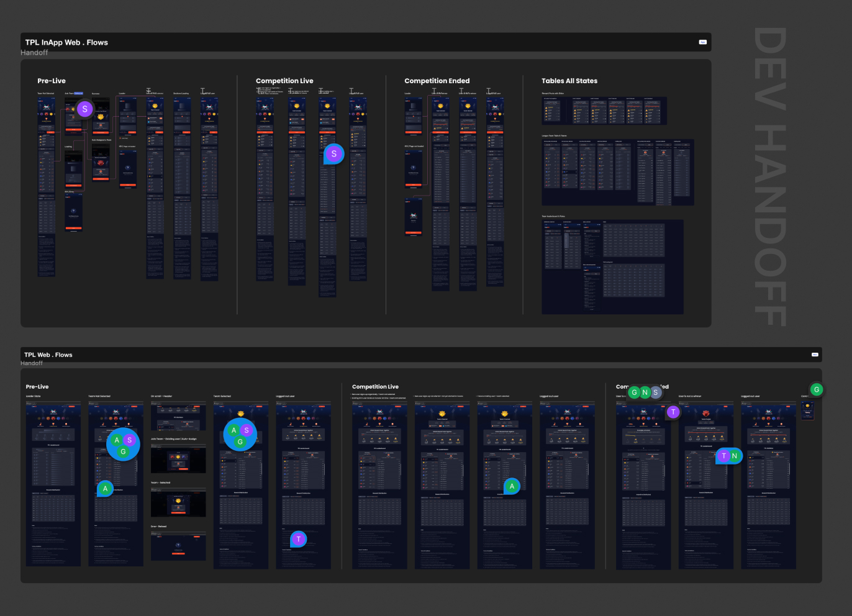
Task: Open the A comment pin on Team Not Selected frame
Action: pyautogui.click(x=105, y=489)
